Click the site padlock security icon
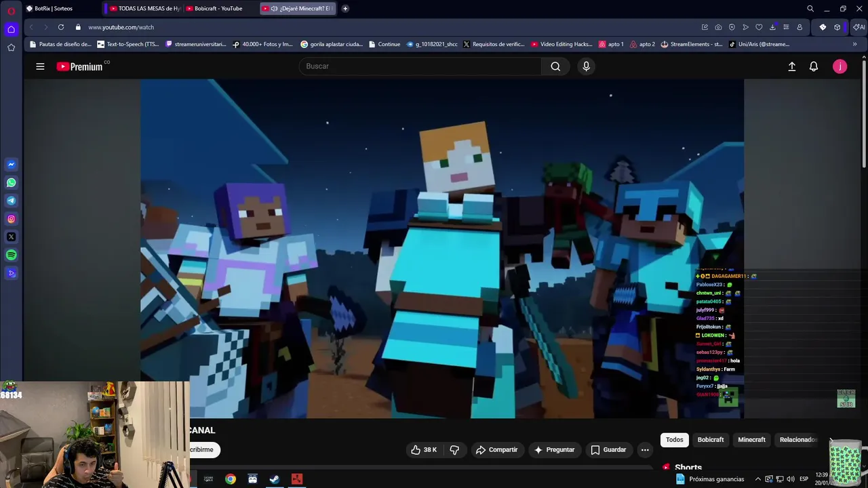 click(78, 27)
